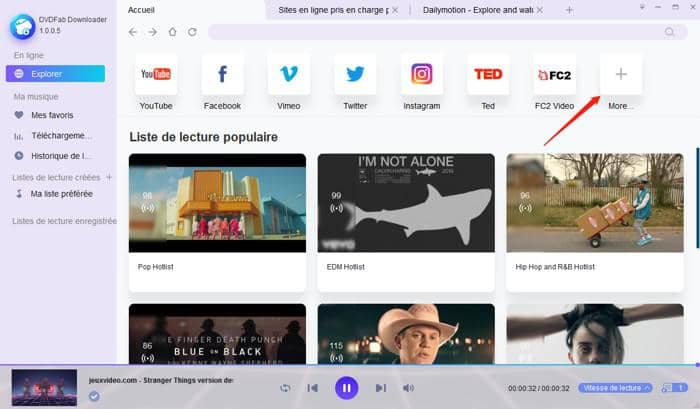Image resolution: width=700 pixels, height=409 pixels.
Task: Switch to the Accueil tab
Action: [x=141, y=10]
